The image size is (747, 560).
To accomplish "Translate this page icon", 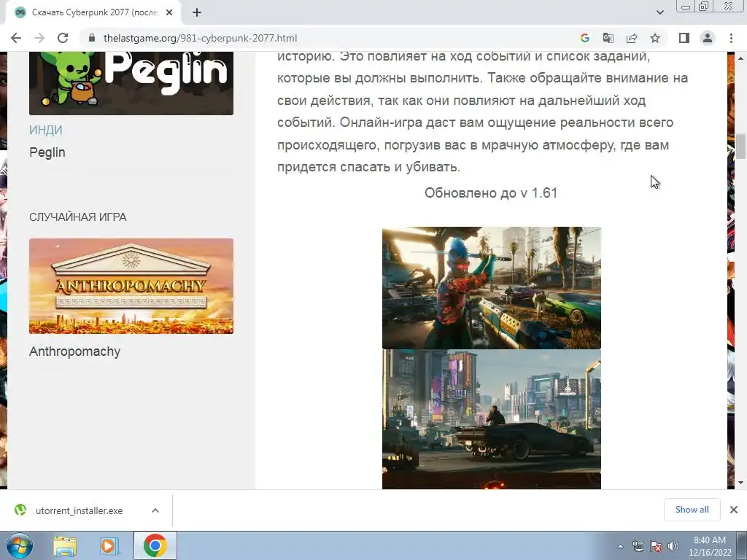I will coord(608,38).
